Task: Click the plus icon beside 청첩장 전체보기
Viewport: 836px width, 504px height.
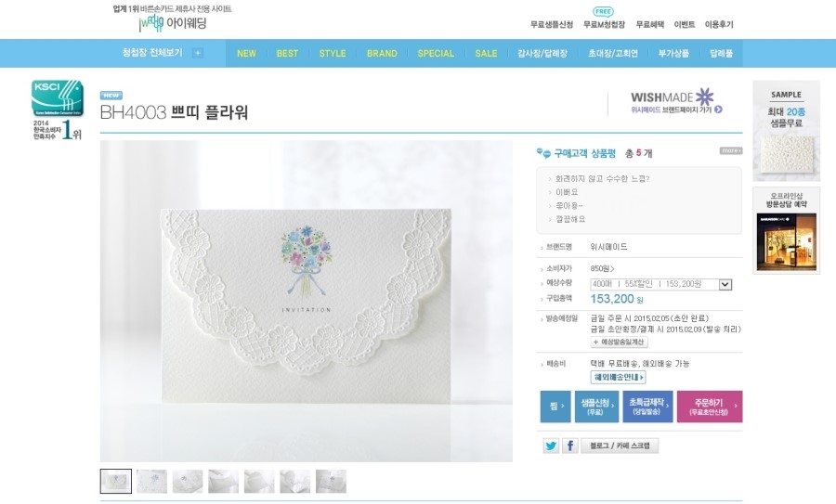Action: click(x=197, y=53)
